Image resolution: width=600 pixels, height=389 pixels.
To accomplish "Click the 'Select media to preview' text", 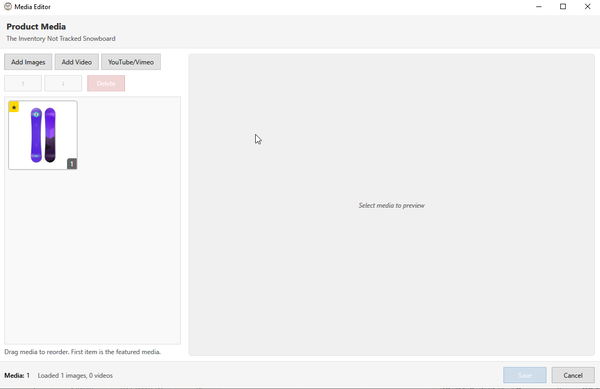I will point(391,205).
